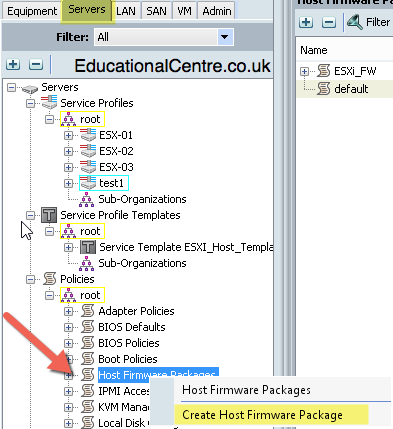The height and width of the screenshot is (429, 393).
Task: Select BIOS Policies in the tree
Action: (x=129, y=343)
